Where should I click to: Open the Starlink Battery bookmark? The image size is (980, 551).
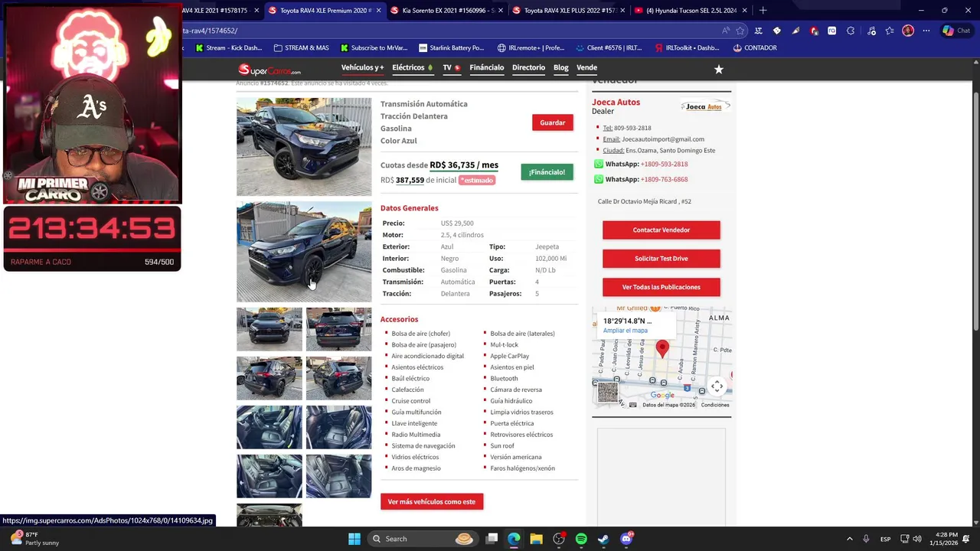point(451,47)
